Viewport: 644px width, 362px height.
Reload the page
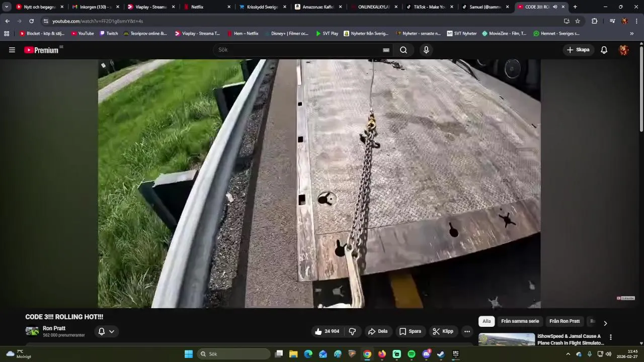tap(31, 21)
